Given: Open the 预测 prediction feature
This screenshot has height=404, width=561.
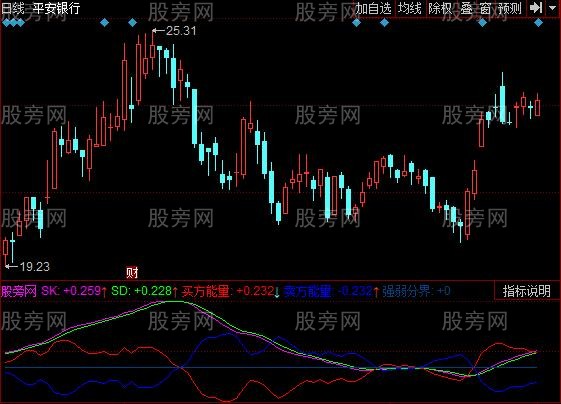Looking at the screenshot, I should (x=510, y=8).
